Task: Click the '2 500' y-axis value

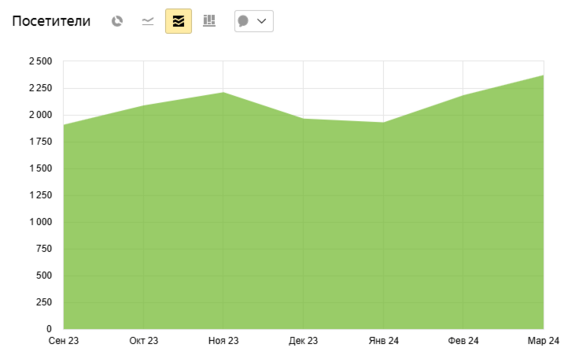Action: pyautogui.click(x=41, y=61)
